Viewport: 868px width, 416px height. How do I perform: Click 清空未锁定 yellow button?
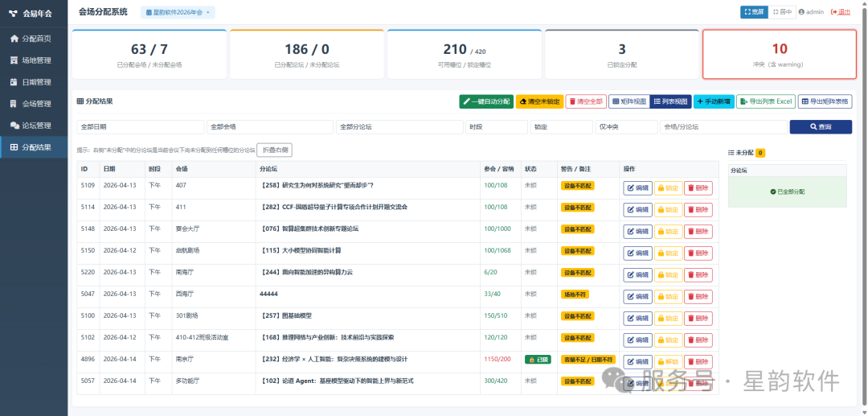coord(539,101)
